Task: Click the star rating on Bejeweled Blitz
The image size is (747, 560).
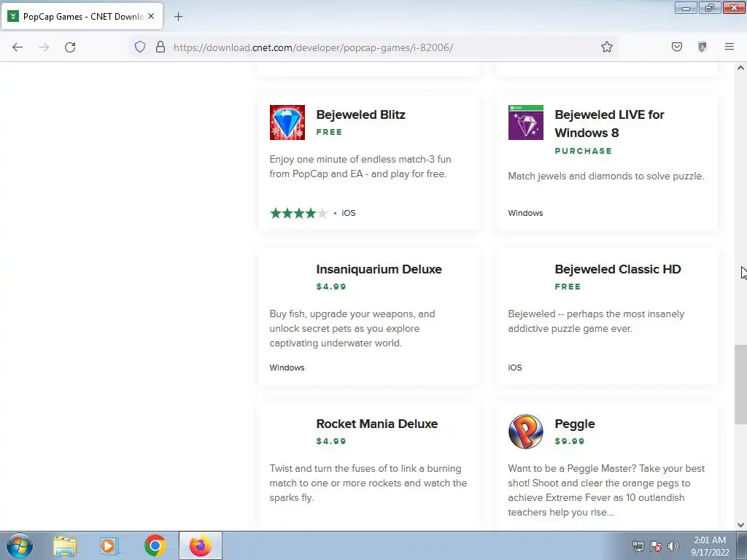Action: (298, 213)
